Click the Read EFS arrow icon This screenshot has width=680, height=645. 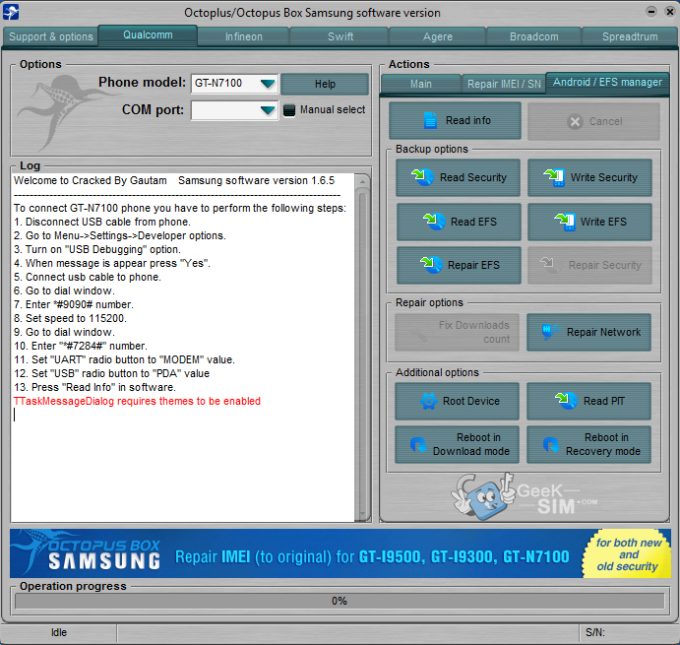coord(434,221)
